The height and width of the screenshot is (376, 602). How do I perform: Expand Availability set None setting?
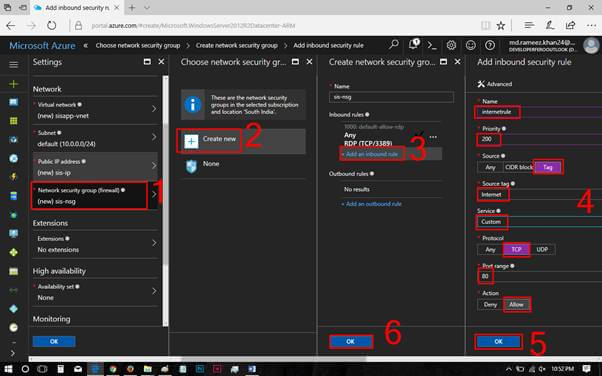(95, 292)
